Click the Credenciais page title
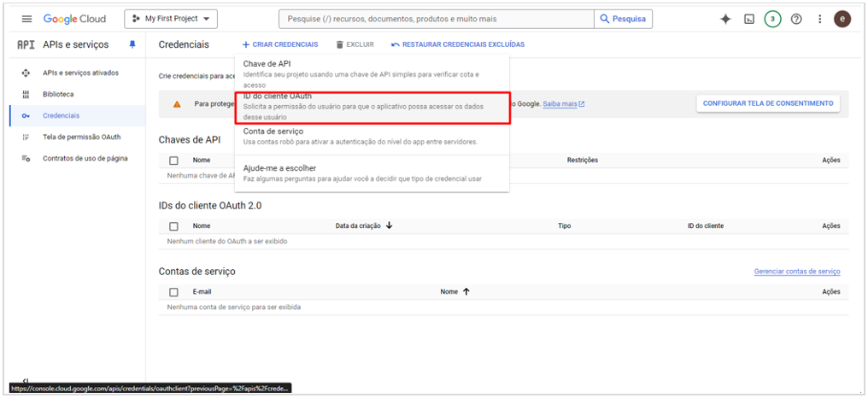 [184, 44]
